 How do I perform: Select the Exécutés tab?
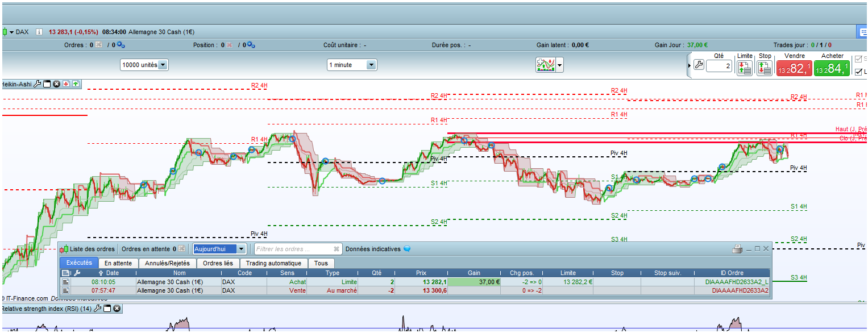79,263
